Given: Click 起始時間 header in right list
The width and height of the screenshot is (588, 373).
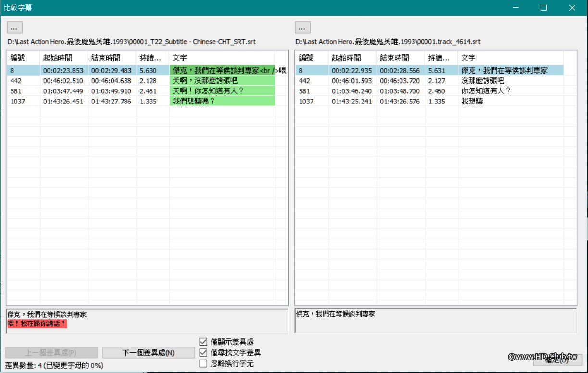Looking at the screenshot, I should [x=352, y=58].
